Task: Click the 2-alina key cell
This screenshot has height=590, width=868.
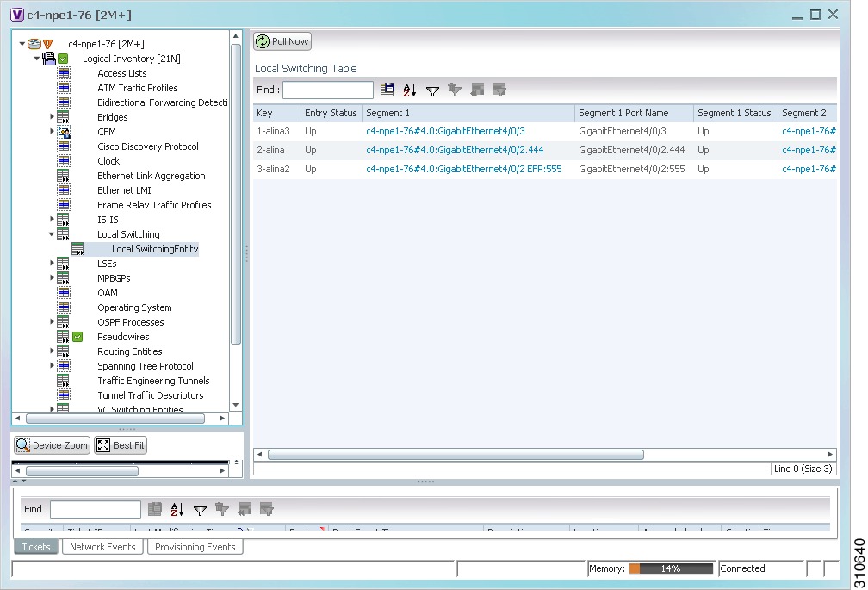Action: pyautogui.click(x=270, y=150)
